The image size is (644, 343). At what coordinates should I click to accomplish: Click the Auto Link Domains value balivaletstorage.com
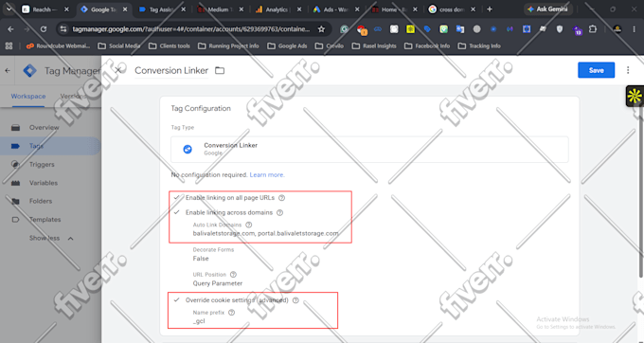(266, 233)
